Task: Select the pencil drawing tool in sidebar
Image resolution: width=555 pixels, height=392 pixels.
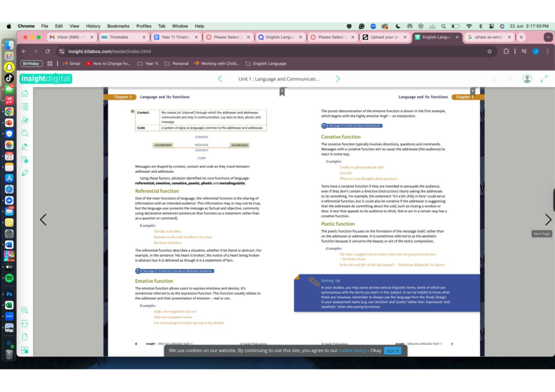Action: (25, 172)
